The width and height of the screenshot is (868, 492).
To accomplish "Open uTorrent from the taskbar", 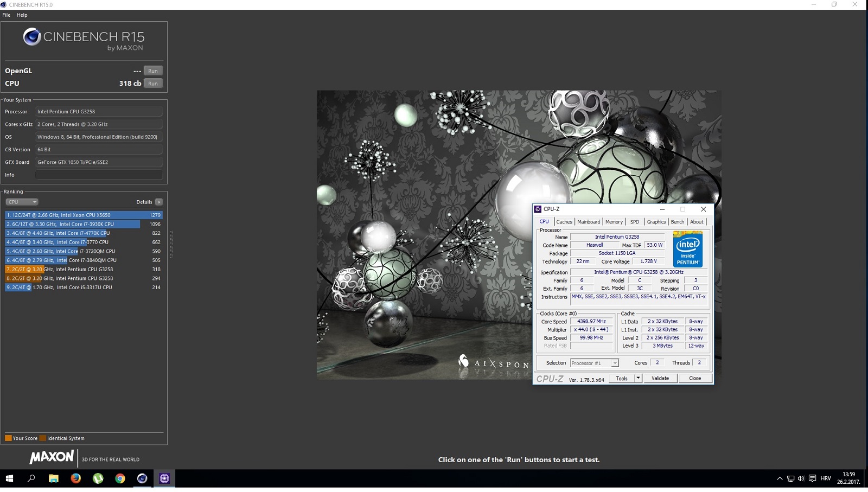I will [x=98, y=478].
